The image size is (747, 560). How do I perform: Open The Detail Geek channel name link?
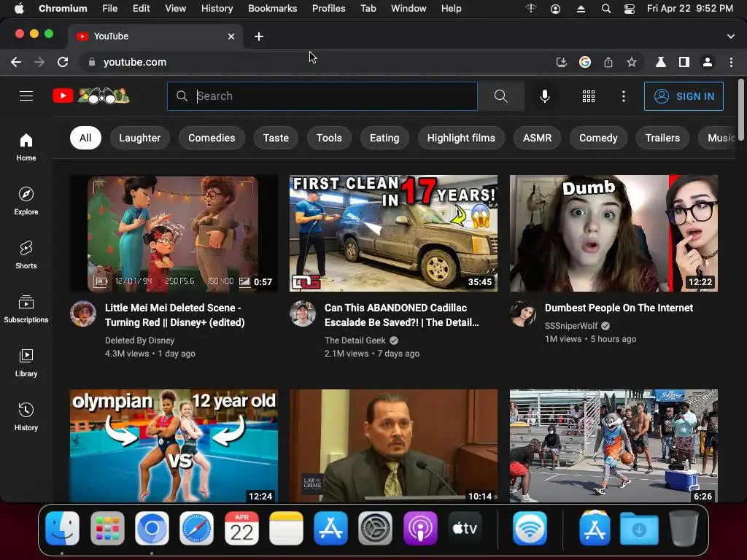[x=355, y=340]
